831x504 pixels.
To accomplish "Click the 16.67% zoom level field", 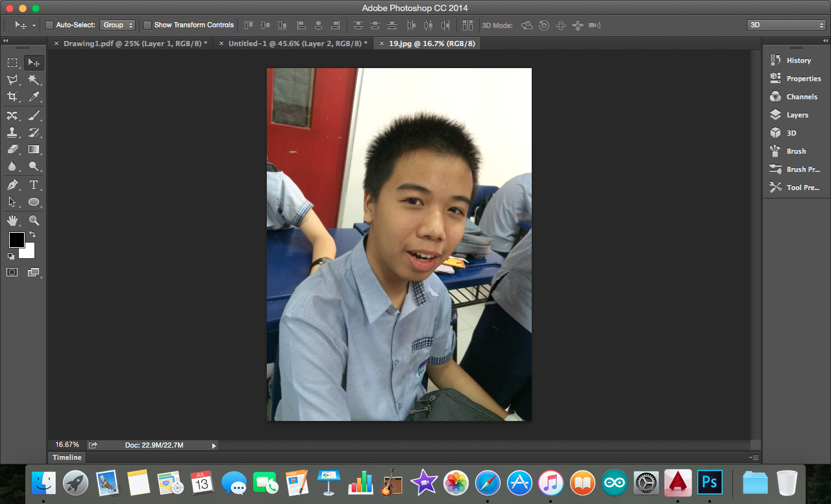I will click(x=67, y=445).
